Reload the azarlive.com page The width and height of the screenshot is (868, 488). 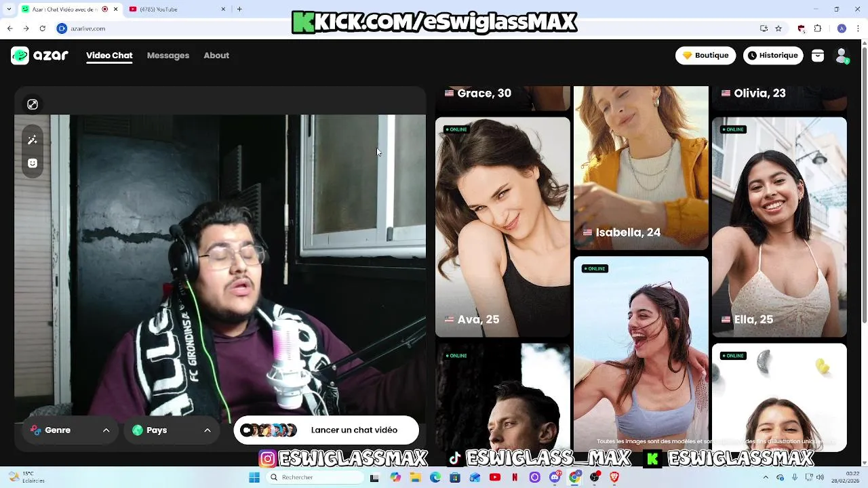[43, 28]
